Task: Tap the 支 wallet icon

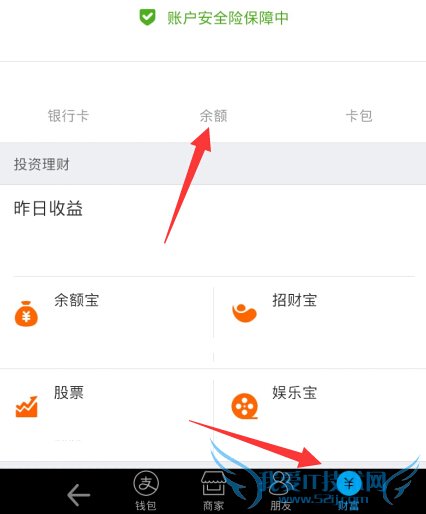Action: pos(146,483)
